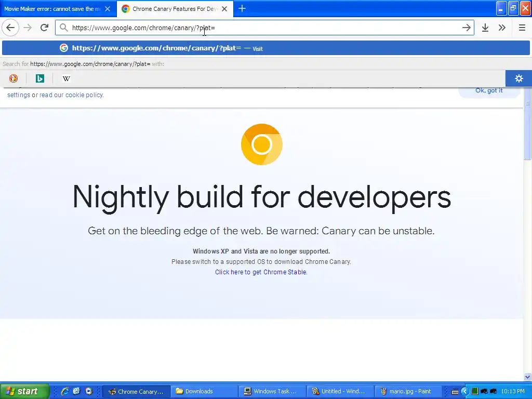The width and height of the screenshot is (532, 399).
Task: Click inside the URL address field
Action: 264,28
